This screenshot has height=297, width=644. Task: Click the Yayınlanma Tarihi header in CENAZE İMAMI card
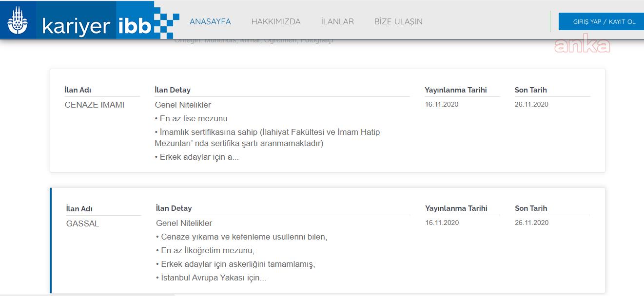click(456, 90)
